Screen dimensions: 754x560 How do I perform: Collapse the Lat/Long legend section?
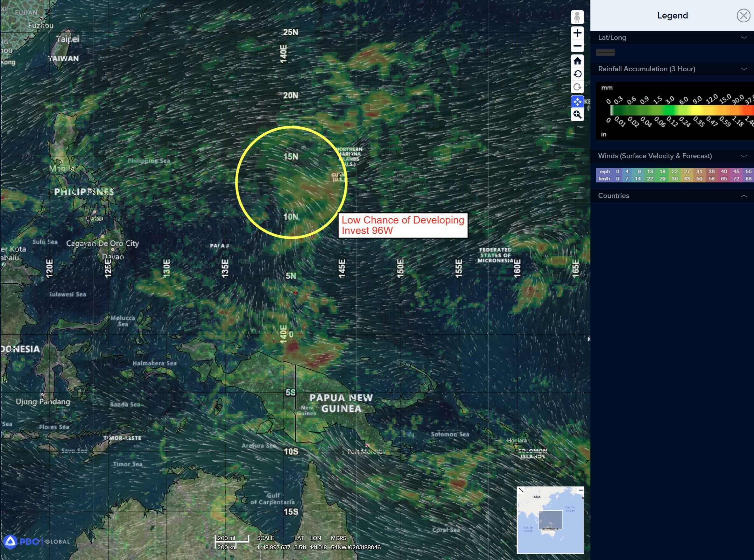(743, 38)
